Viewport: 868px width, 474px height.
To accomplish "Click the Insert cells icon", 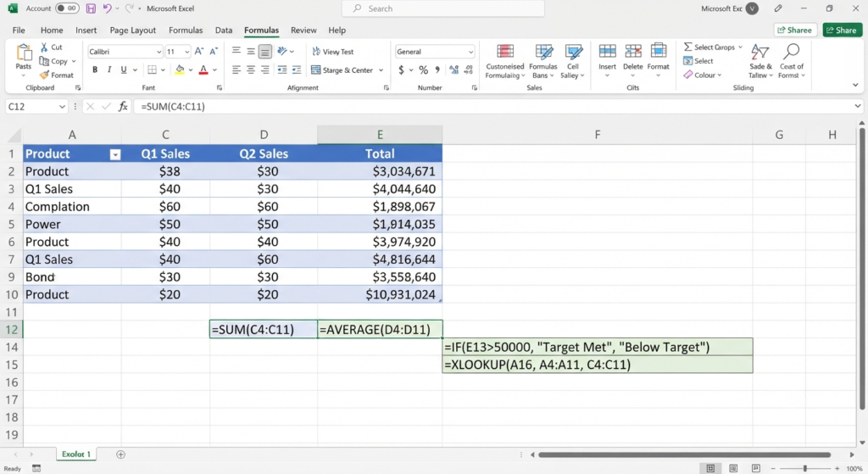I will click(x=607, y=51).
